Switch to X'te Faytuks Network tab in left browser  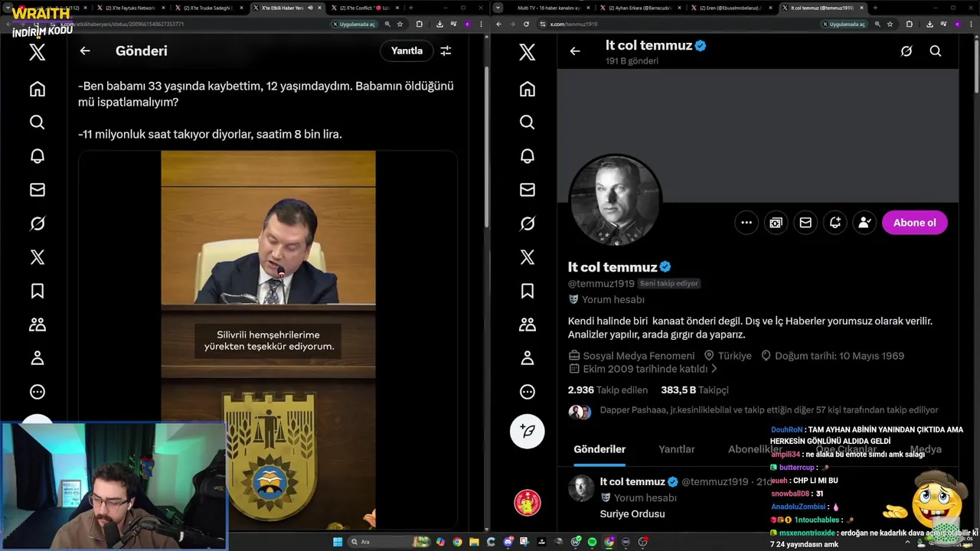click(130, 8)
